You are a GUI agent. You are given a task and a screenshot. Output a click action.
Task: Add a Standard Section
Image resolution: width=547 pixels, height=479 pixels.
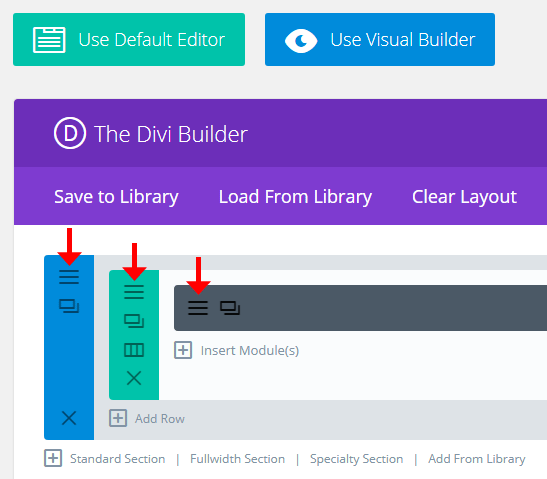(118, 459)
